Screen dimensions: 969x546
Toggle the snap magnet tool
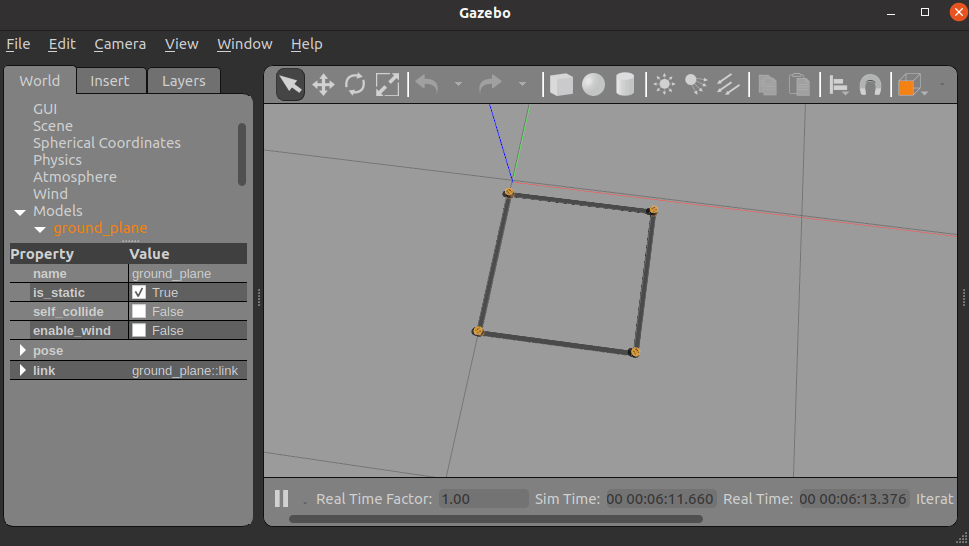coord(871,85)
